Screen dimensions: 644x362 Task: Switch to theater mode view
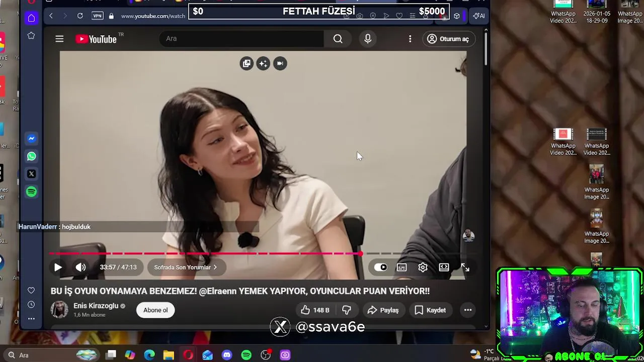coord(444,267)
